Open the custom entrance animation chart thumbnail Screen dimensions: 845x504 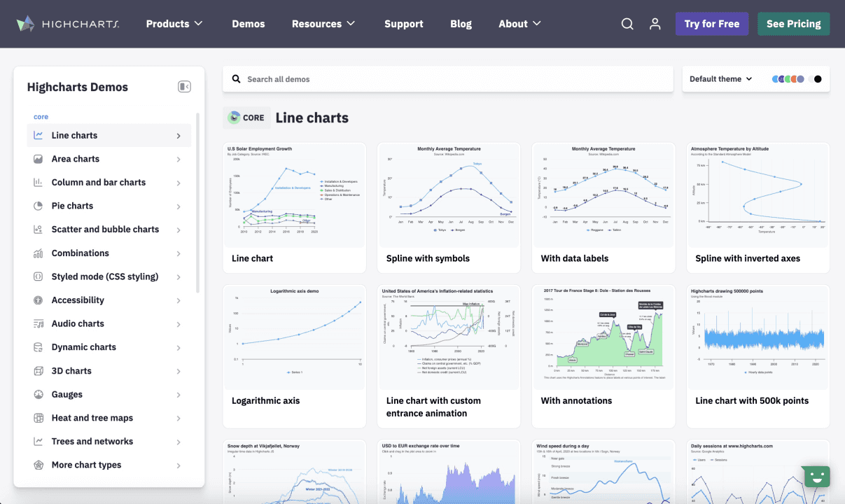click(449, 337)
